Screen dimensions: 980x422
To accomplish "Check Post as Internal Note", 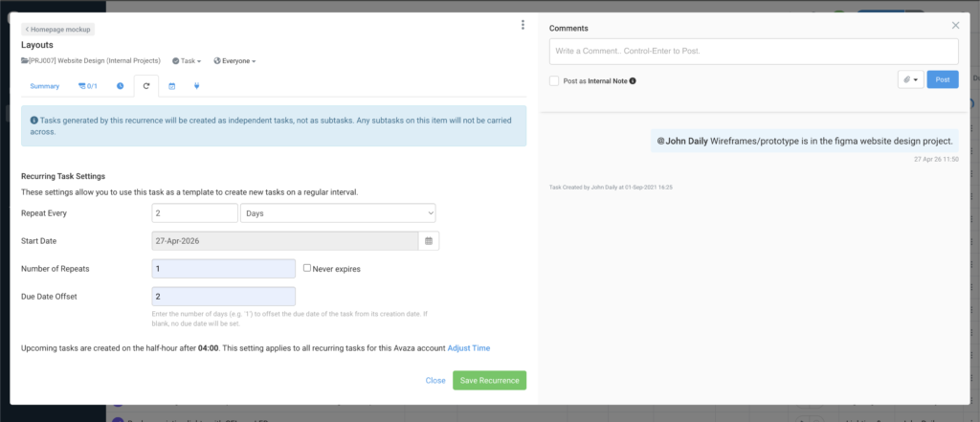I will pyautogui.click(x=554, y=81).
